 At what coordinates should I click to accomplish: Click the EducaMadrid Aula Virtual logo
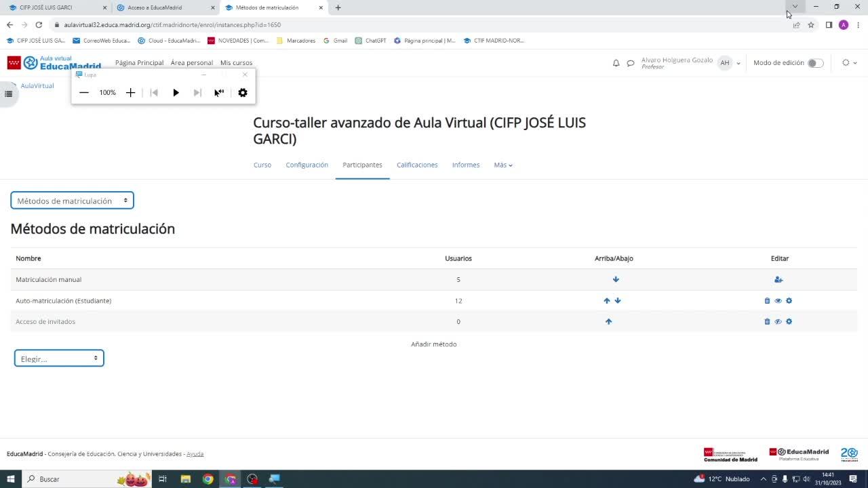pos(54,63)
